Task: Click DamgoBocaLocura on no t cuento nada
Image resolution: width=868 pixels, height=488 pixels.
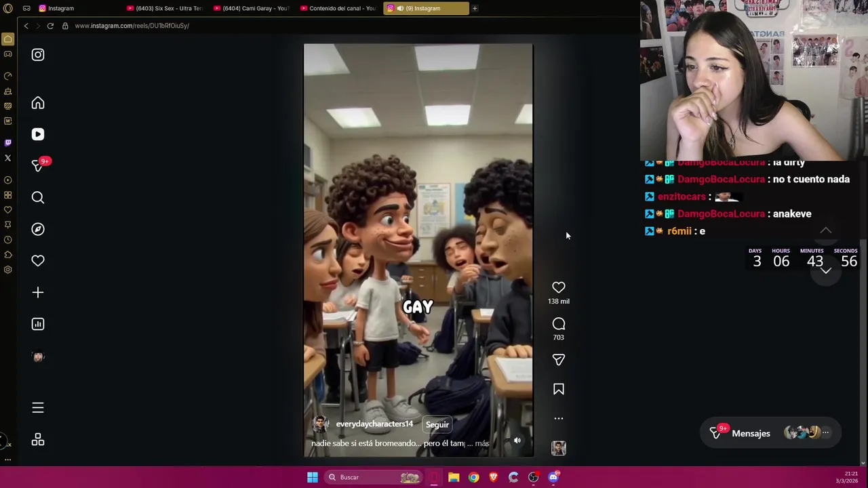Action: [721, 179]
